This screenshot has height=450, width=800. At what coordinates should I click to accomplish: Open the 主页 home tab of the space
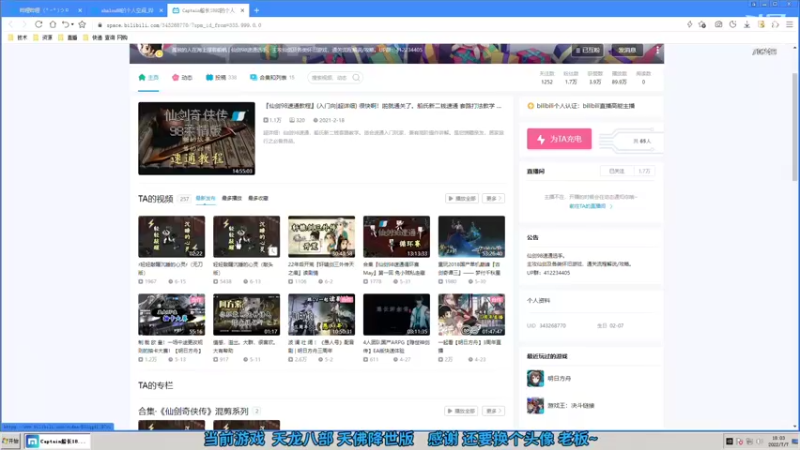pos(148,78)
